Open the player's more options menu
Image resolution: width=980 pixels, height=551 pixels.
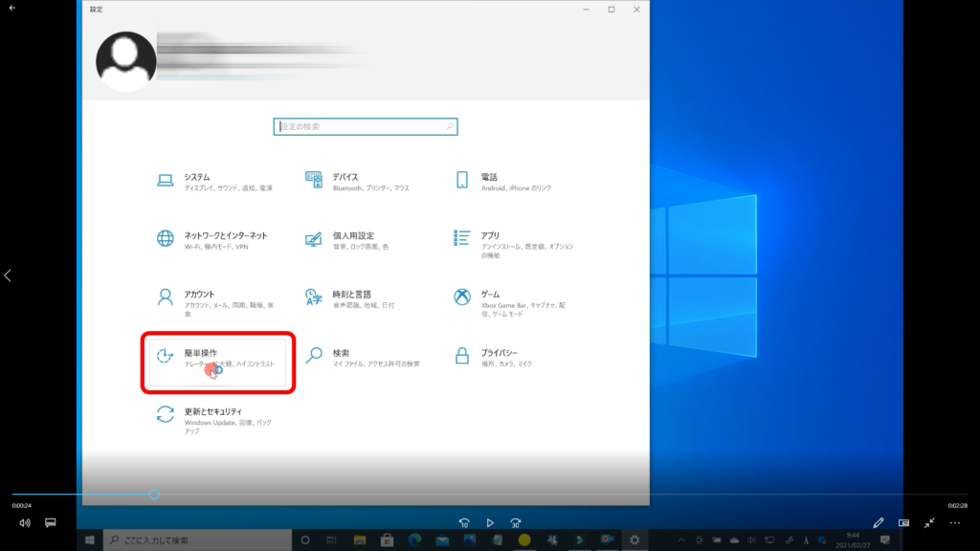point(954,523)
